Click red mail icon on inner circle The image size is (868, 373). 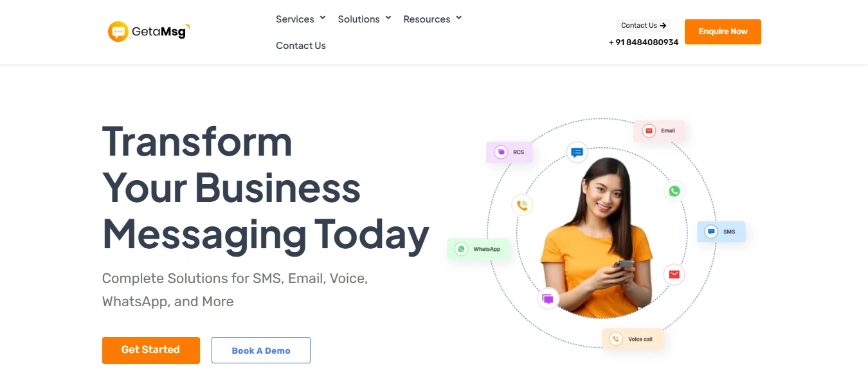pos(674,275)
